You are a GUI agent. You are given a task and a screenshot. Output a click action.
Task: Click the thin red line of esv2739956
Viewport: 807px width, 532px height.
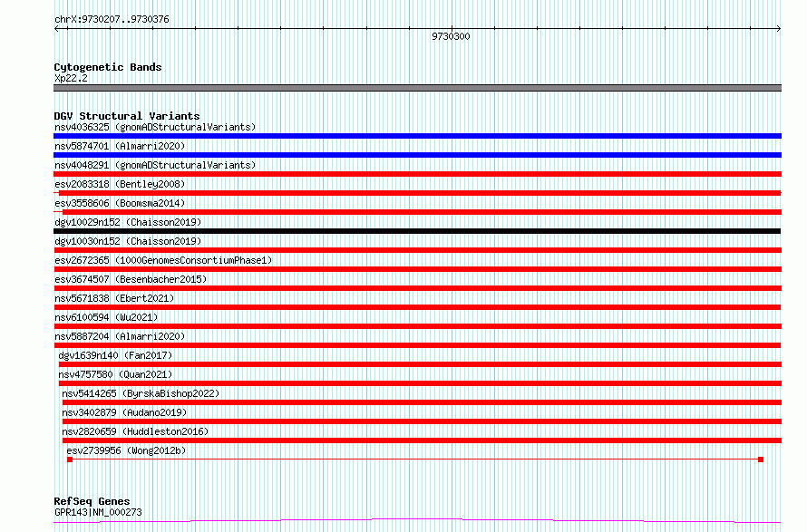pyautogui.click(x=415, y=459)
